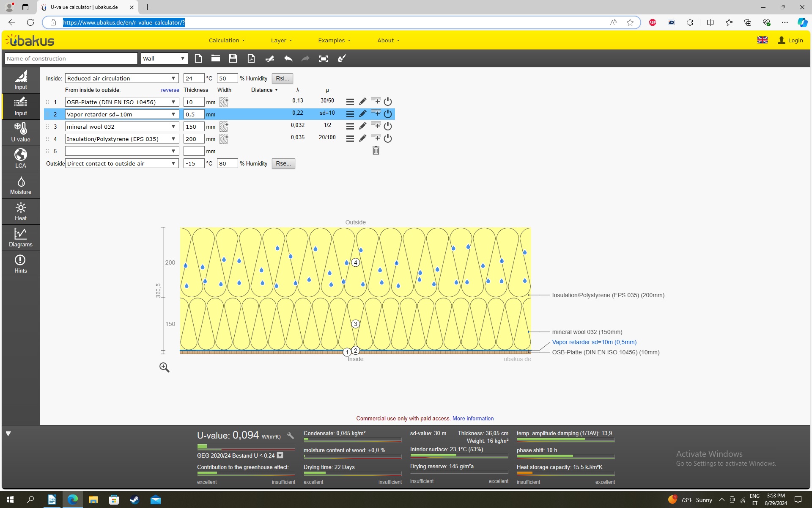Screen dimensions: 812x508
Task: Click the magnifier zoom icon below the drawing
Action: point(164,367)
